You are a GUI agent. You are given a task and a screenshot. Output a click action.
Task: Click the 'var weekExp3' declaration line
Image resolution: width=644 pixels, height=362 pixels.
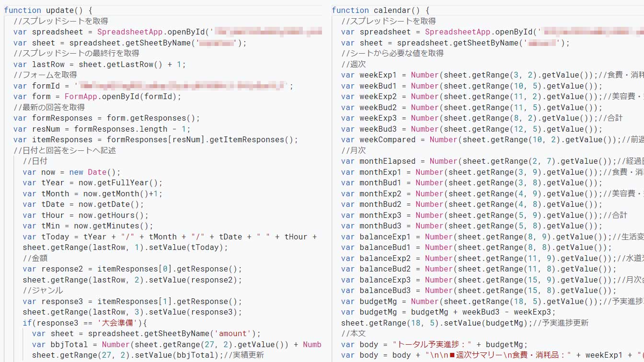pos(482,118)
